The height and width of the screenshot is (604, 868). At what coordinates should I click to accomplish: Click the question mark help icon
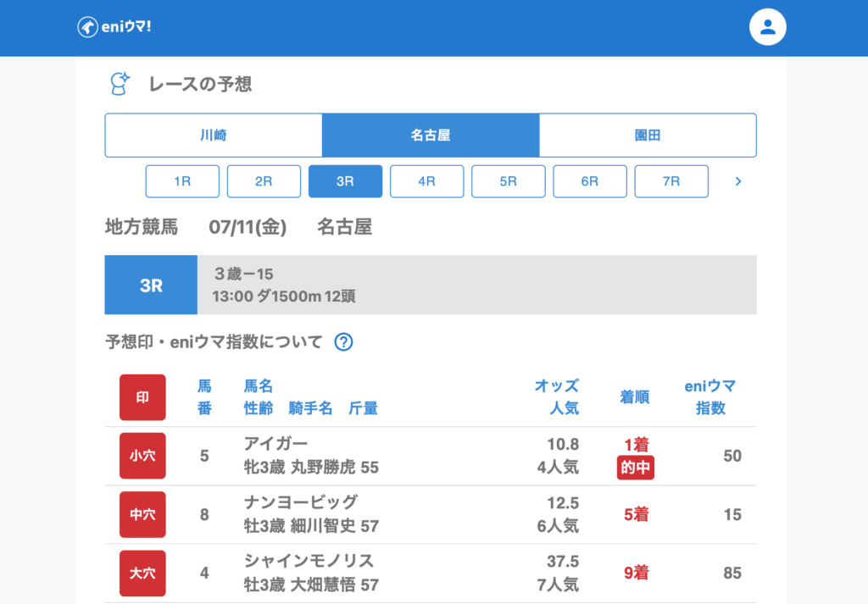coord(343,342)
